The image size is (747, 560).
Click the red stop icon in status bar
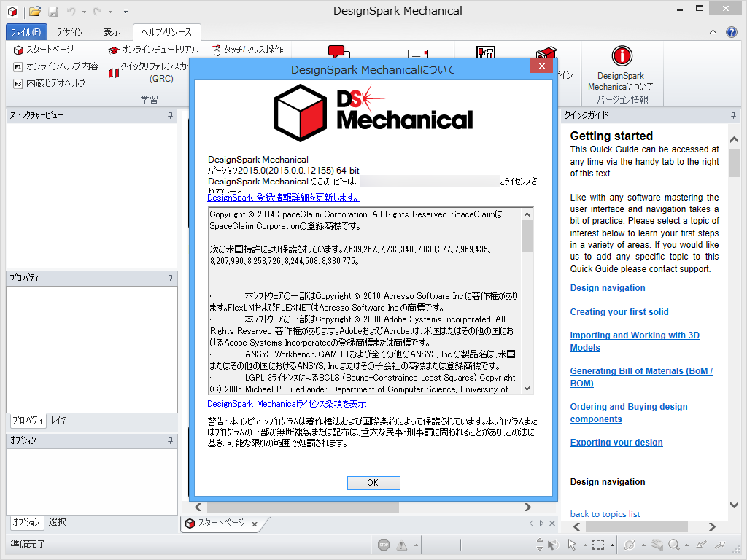point(383,544)
